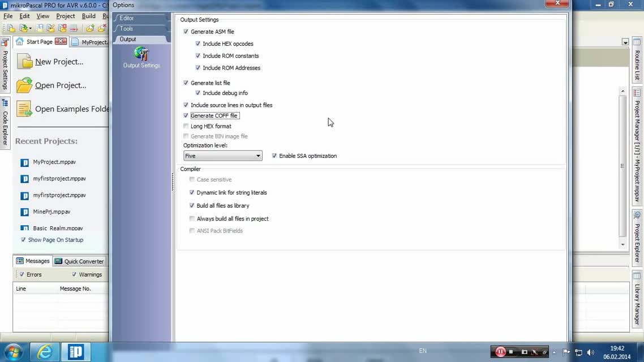Open the File menu

tap(8, 16)
